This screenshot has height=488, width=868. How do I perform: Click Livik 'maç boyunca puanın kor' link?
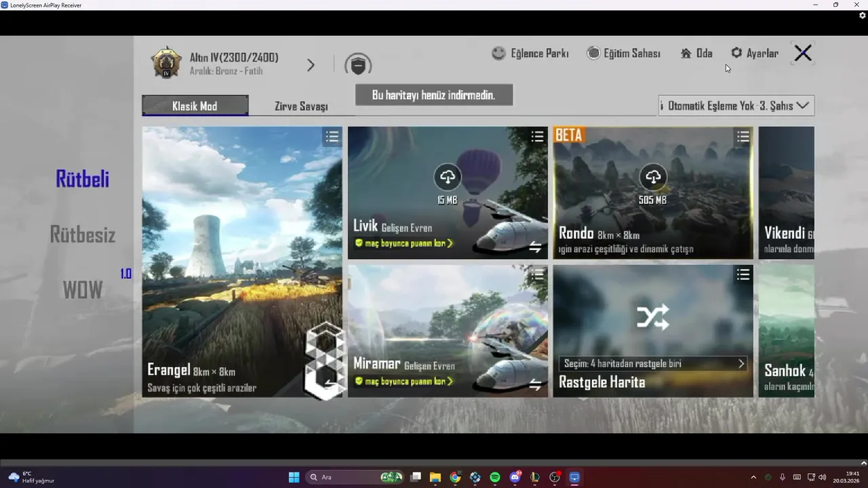(x=403, y=243)
